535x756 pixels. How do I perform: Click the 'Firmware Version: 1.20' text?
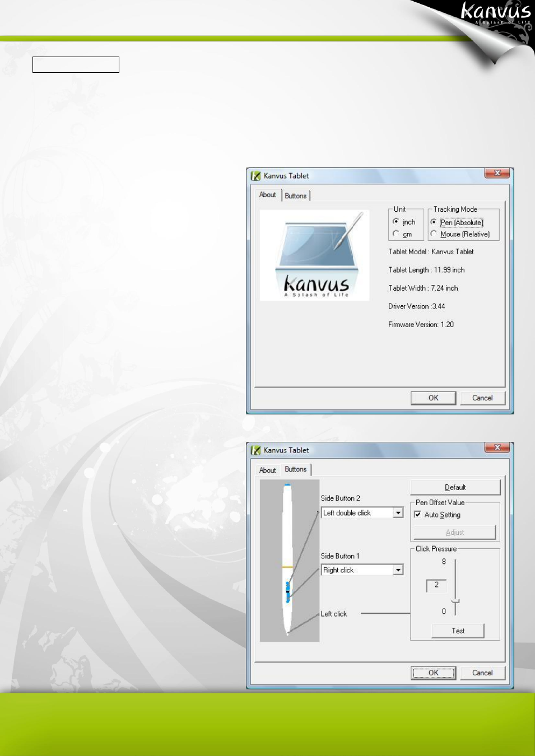click(x=421, y=325)
